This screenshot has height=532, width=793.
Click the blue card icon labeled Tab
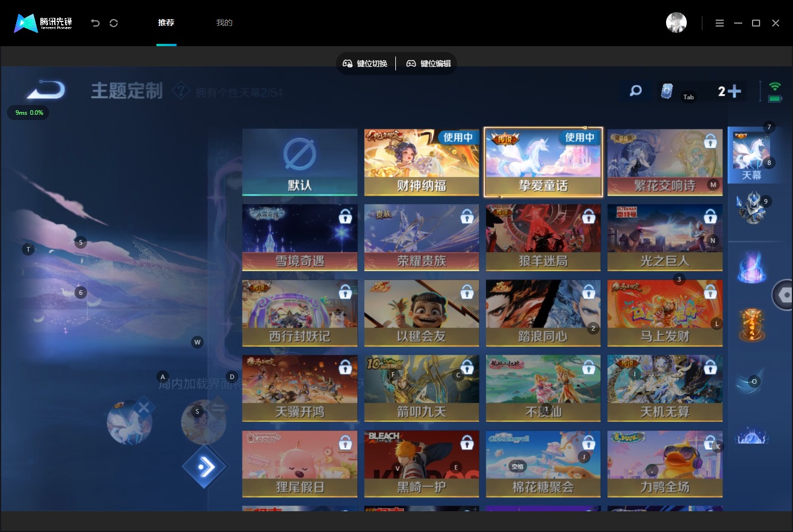[667, 91]
